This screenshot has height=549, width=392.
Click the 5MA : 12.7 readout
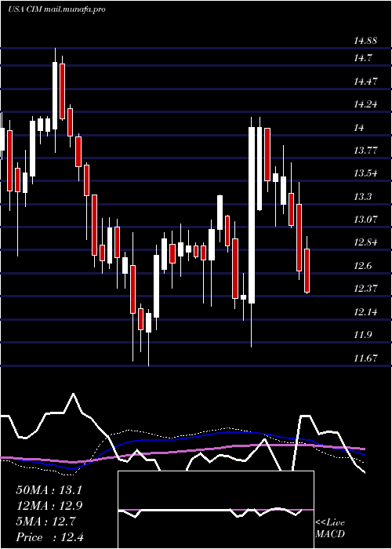(45, 522)
